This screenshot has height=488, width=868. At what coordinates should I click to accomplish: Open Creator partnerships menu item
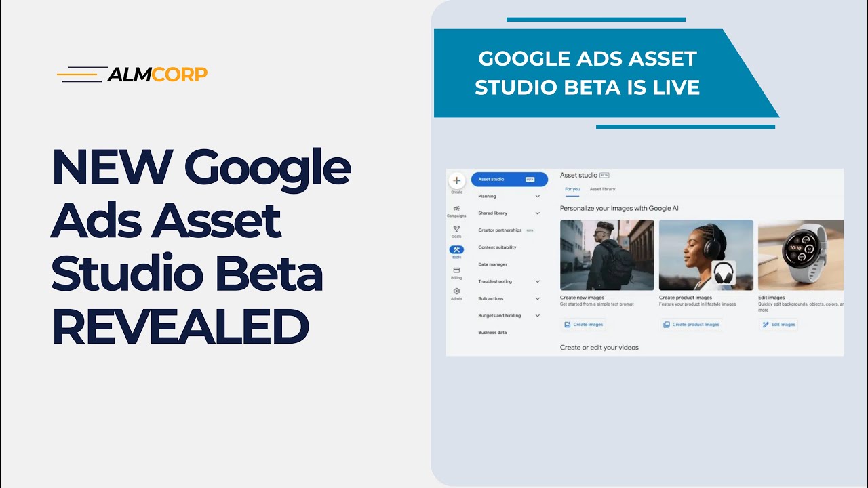click(506, 230)
